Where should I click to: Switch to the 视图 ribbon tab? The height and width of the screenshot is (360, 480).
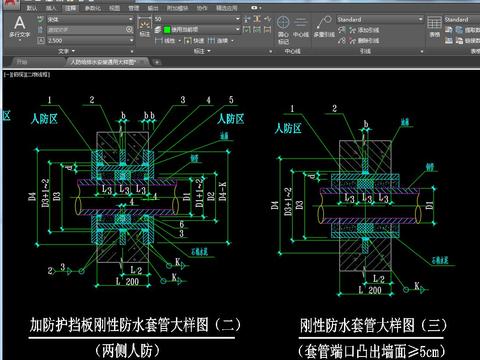(x=114, y=8)
